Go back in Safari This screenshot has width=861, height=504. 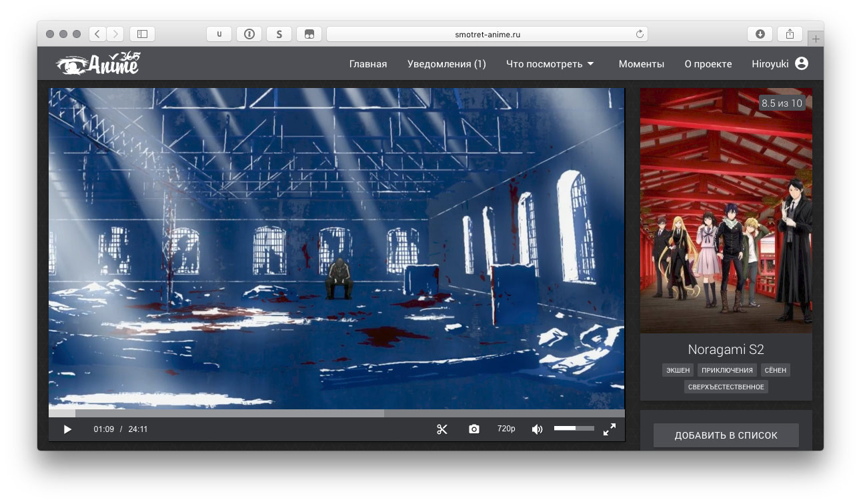(97, 34)
